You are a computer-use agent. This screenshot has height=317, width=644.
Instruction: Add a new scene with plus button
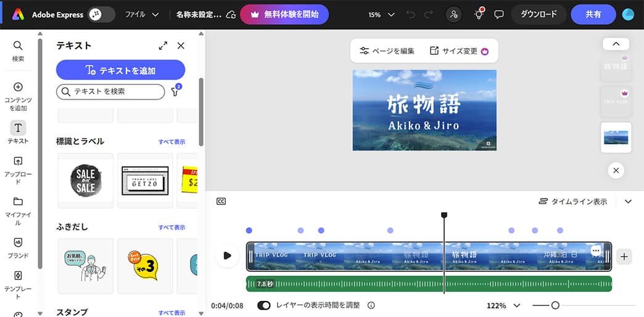pyautogui.click(x=624, y=257)
